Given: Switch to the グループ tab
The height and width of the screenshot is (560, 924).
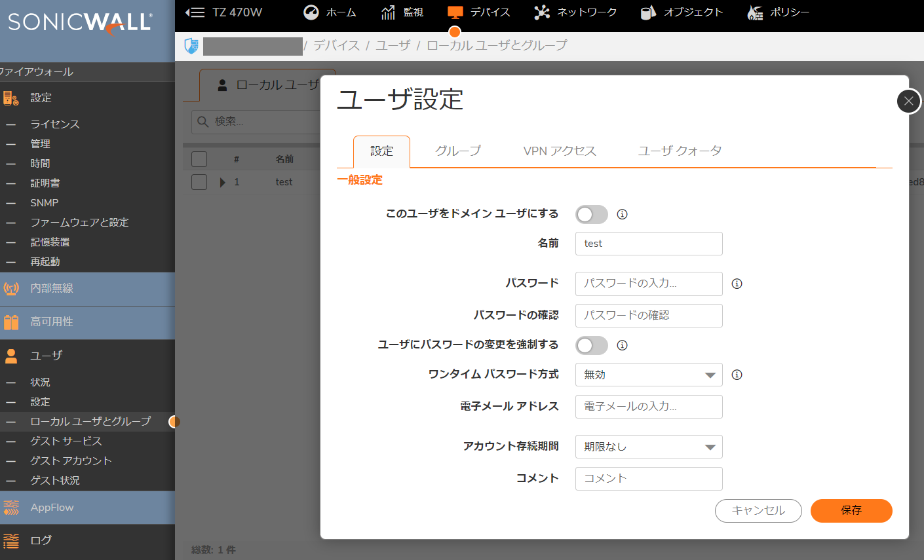Looking at the screenshot, I should pyautogui.click(x=458, y=151).
